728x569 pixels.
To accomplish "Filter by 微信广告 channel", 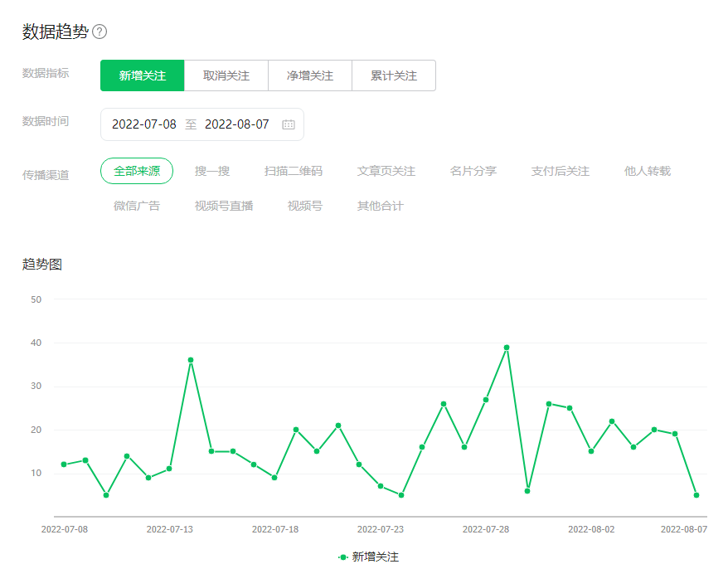I will pyautogui.click(x=137, y=206).
